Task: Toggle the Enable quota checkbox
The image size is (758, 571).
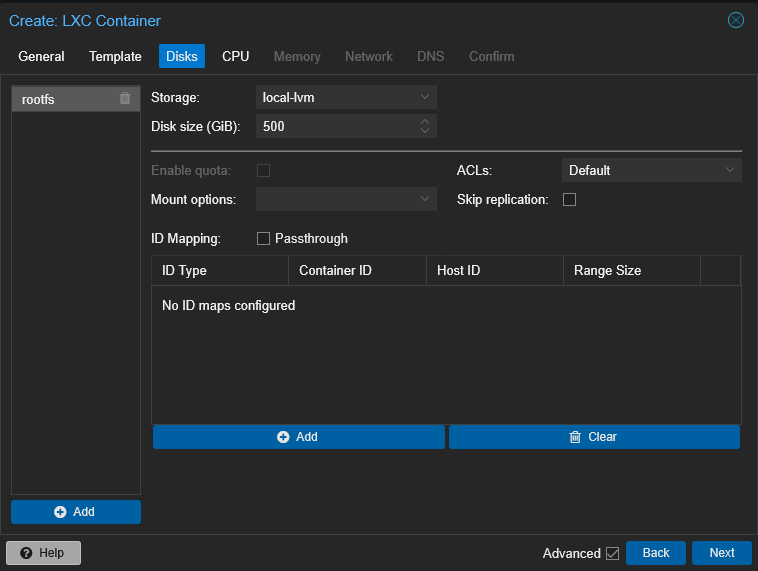Action: [x=263, y=171]
